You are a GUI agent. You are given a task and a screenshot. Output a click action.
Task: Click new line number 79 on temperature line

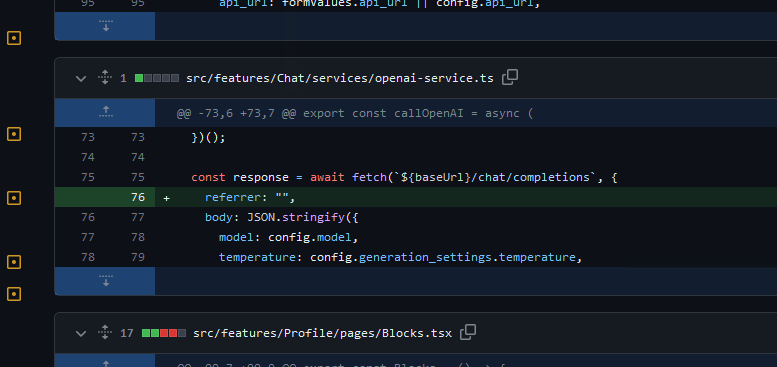(x=138, y=257)
